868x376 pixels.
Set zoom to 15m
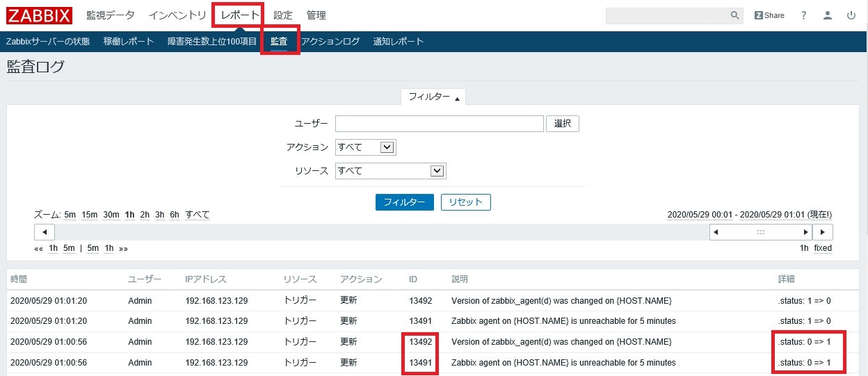(90, 215)
